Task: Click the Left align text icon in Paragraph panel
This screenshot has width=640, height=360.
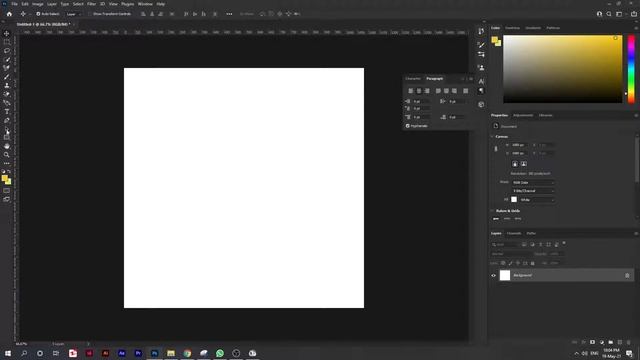Action: click(411, 91)
